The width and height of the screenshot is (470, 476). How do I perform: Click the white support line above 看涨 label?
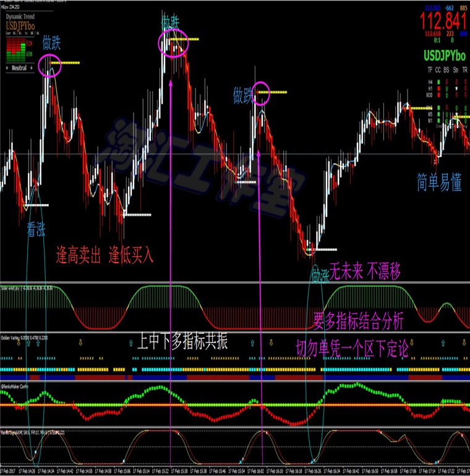[36, 205]
